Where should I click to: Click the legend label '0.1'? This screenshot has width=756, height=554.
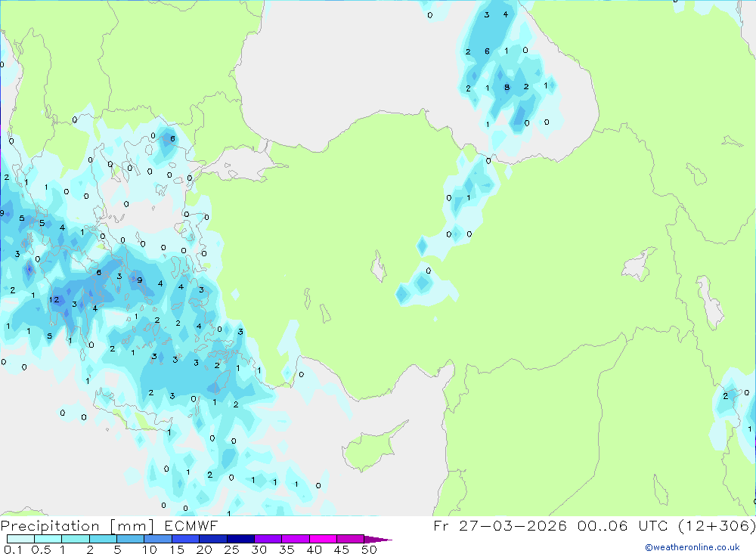coord(13,549)
